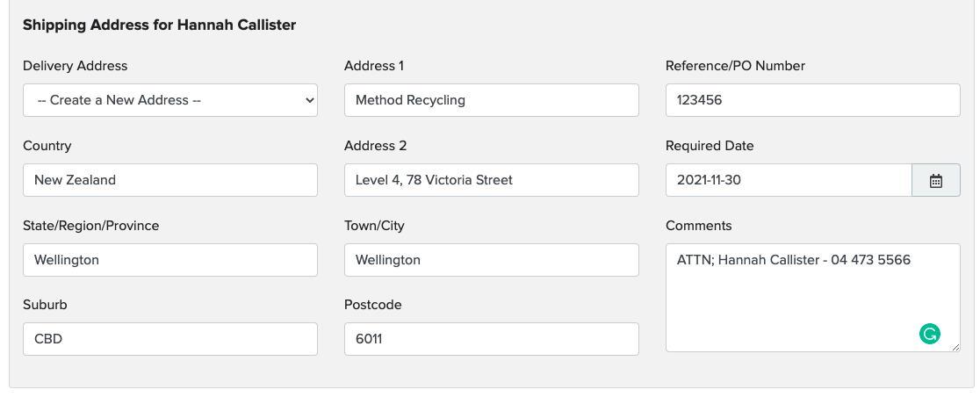Click the green Grammarly icon in Comments
Screen dimensions: 980x397
pyautogui.click(x=929, y=334)
